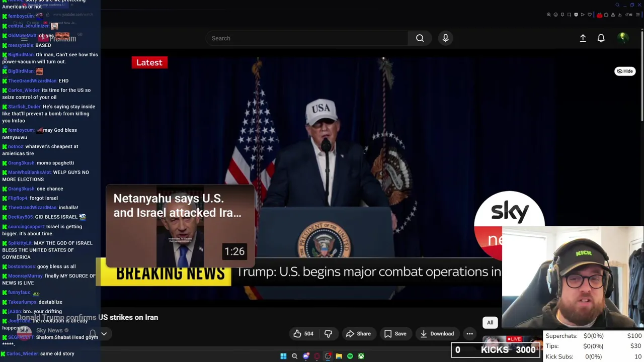Focus the YouTube search field
The image size is (644, 362).
point(307,38)
